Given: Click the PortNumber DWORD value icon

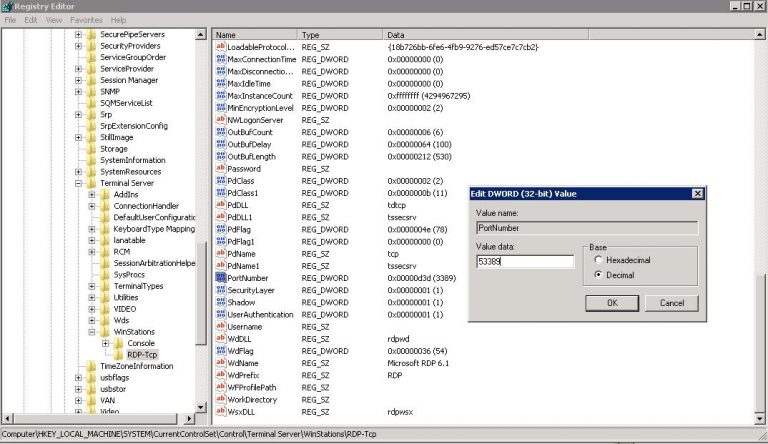Looking at the screenshot, I should (x=220, y=277).
